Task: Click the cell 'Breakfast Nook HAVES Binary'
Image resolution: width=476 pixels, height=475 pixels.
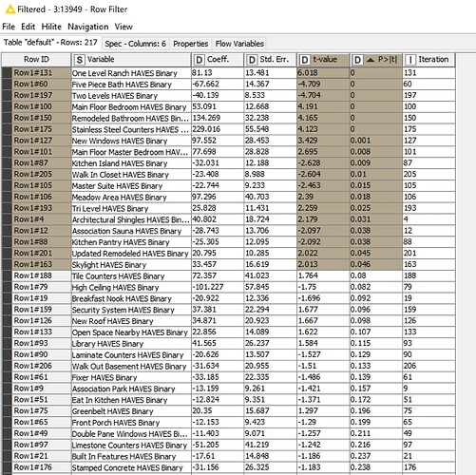Action: [x=131, y=298]
